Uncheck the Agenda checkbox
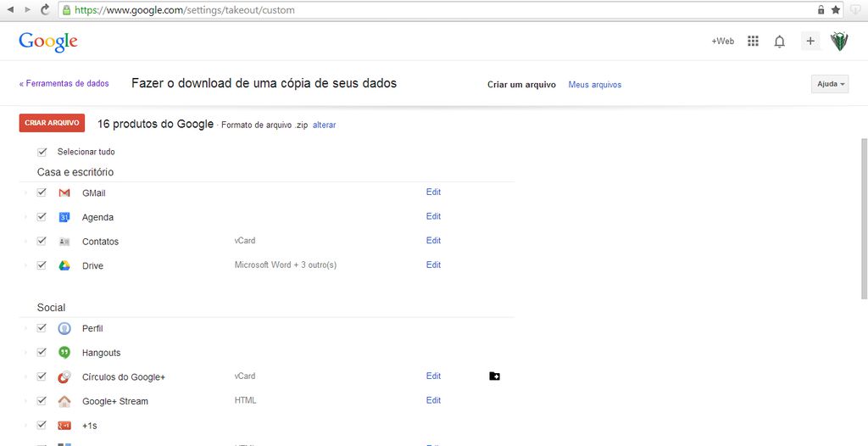The height and width of the screenshot is (446, 868). [x=42, y=216]
